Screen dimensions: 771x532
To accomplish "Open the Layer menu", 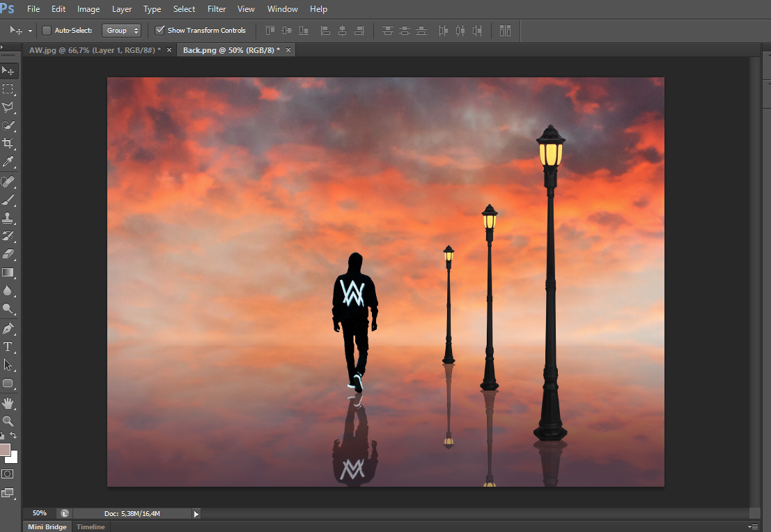I will tap(122, 9).
